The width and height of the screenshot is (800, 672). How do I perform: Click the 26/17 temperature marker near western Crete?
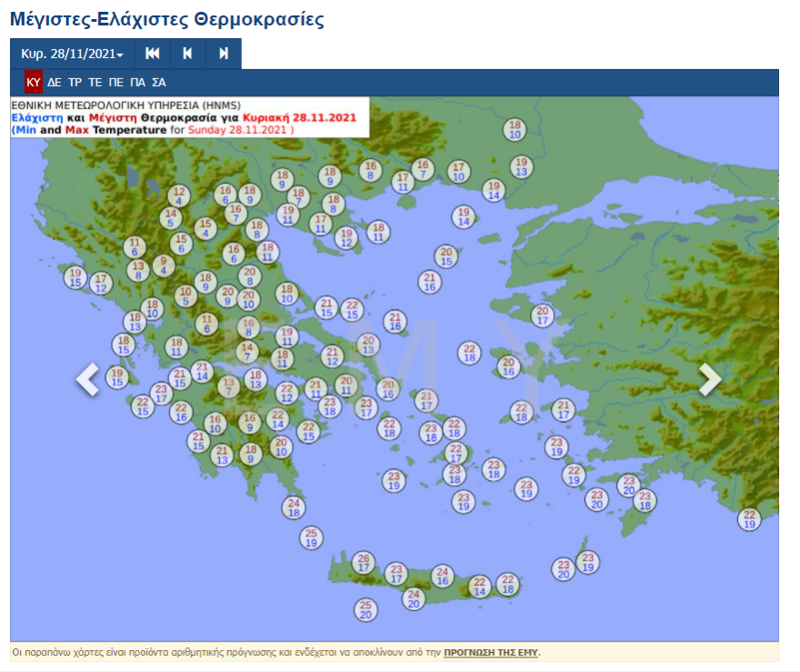pyautogui.click(x=362, y=561)
